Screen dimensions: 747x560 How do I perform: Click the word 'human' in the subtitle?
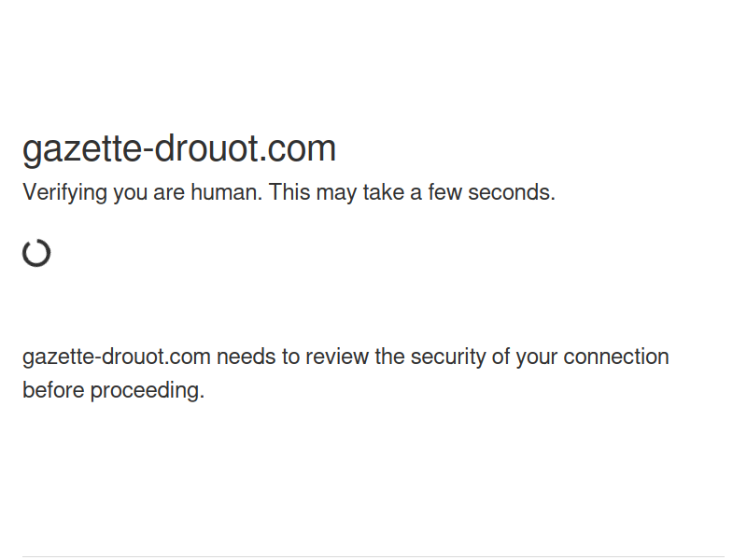[226, 192]
